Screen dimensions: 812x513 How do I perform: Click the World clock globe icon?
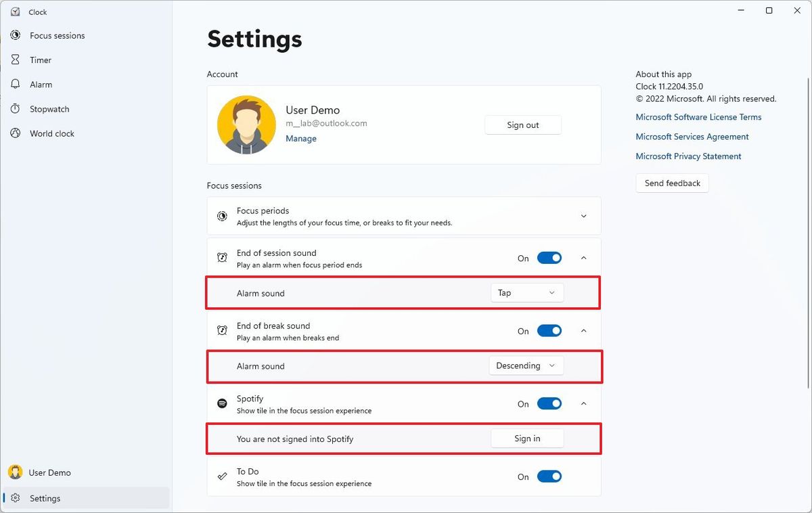[x=16, y=133]
